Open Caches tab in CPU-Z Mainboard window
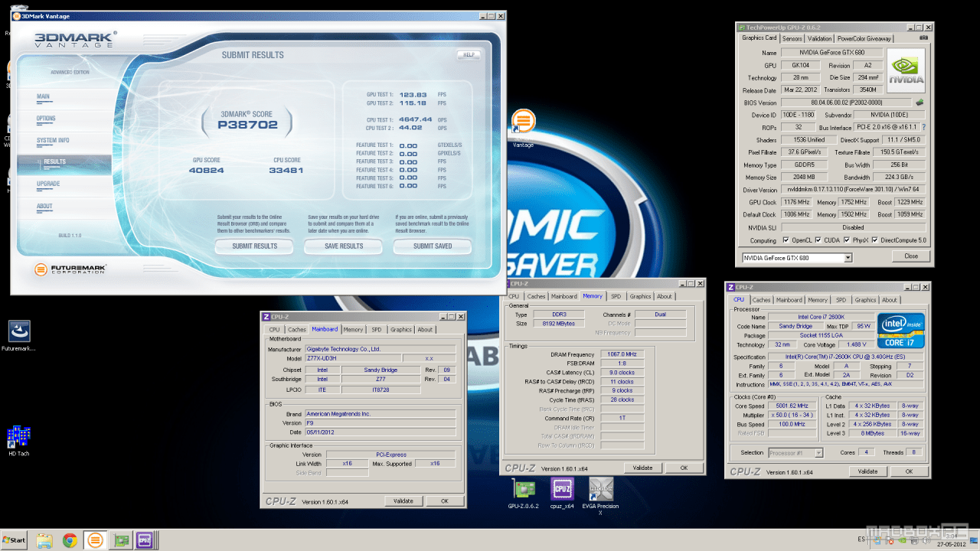980x551 pixels. click(x=296, y=330)
